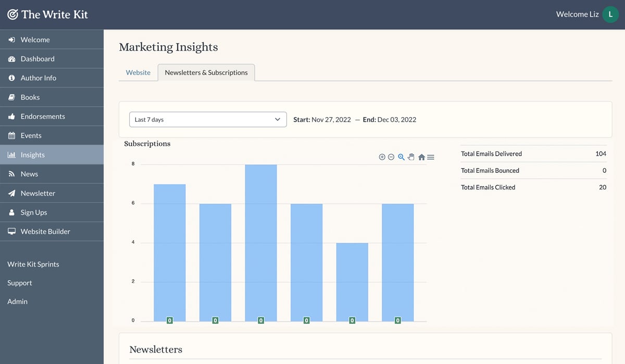
Task: Open Author Info in the sidebar
Action: 39,78
